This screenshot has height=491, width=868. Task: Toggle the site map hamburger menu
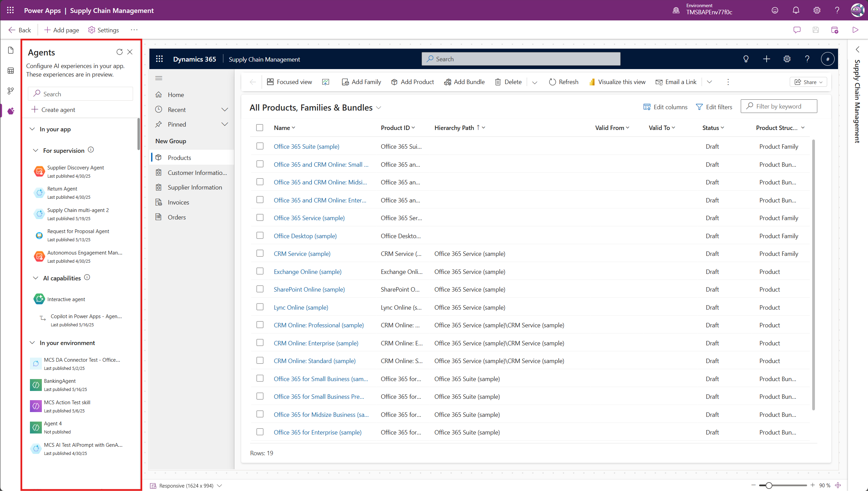point(159,78)
